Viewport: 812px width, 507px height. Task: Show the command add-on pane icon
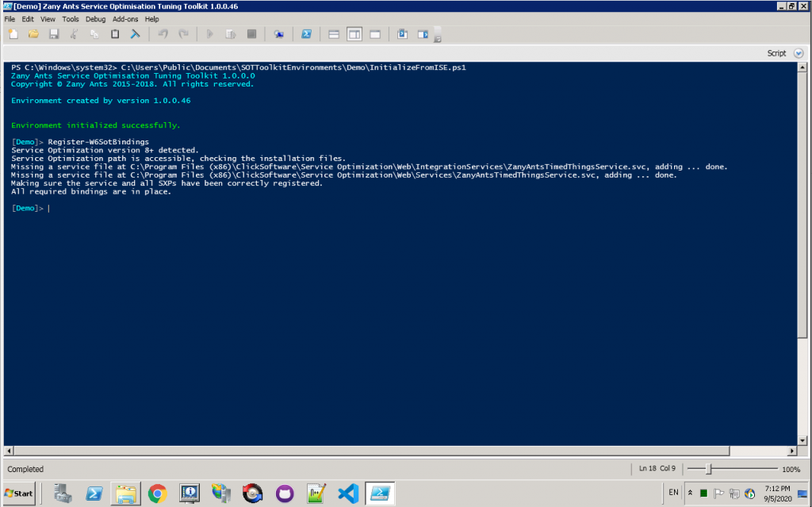tap(423, 34)
